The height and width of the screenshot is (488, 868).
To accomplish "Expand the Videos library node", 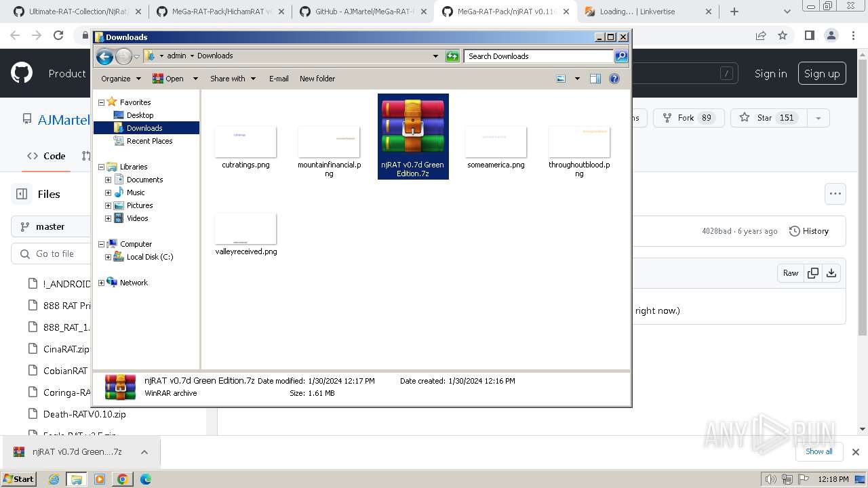I will click(x=108, y=218).
